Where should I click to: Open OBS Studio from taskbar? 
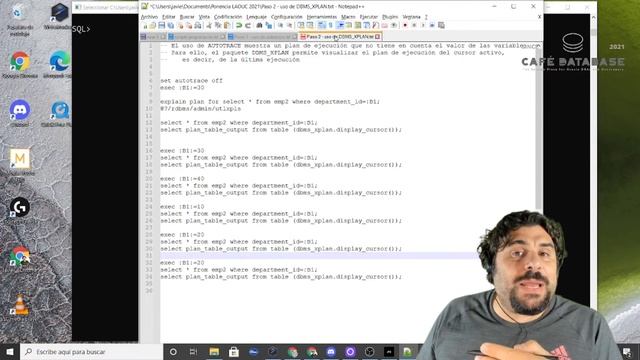point(369,351)
